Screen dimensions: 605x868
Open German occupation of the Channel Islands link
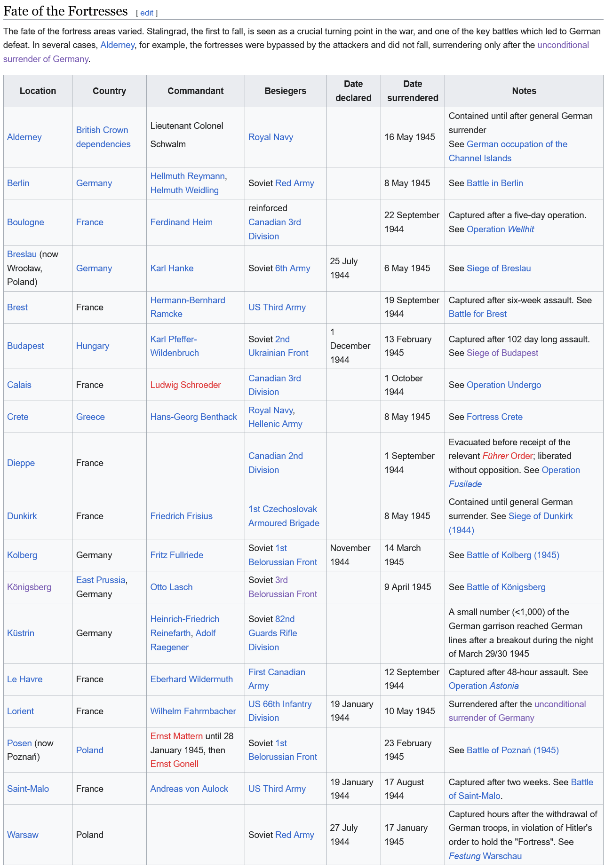[508, 151]
